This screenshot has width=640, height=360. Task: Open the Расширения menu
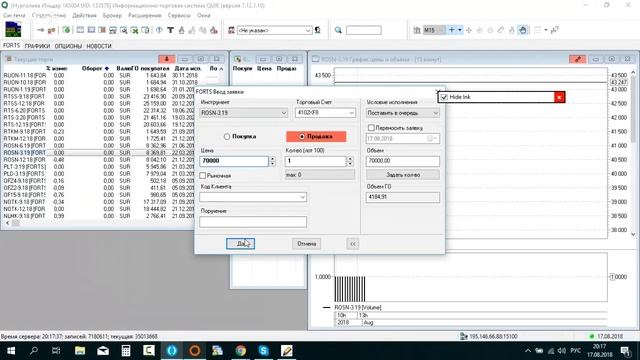click(x=145, y=16)
